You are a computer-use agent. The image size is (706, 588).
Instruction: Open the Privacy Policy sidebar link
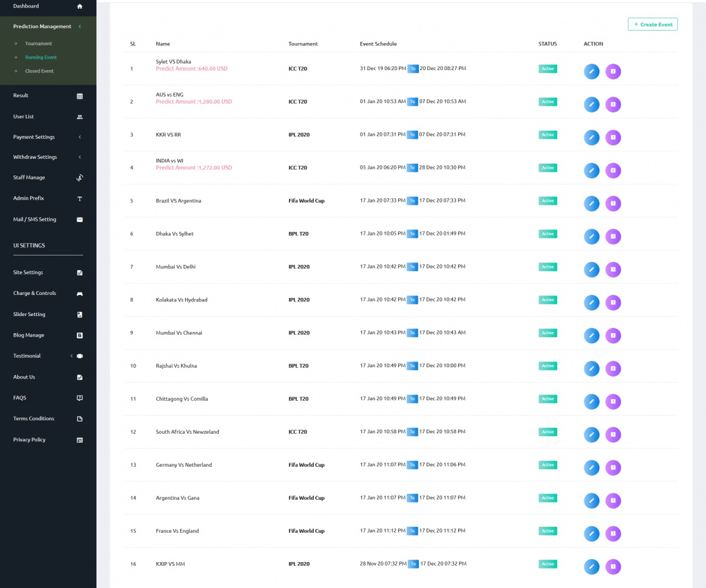pyautogui.click(x=29, y=440)
